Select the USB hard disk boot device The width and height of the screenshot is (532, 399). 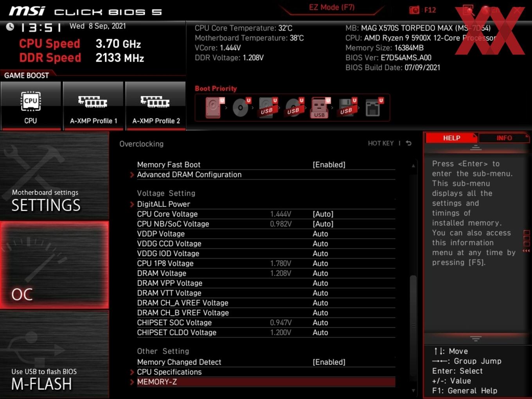tap(268, 107)
